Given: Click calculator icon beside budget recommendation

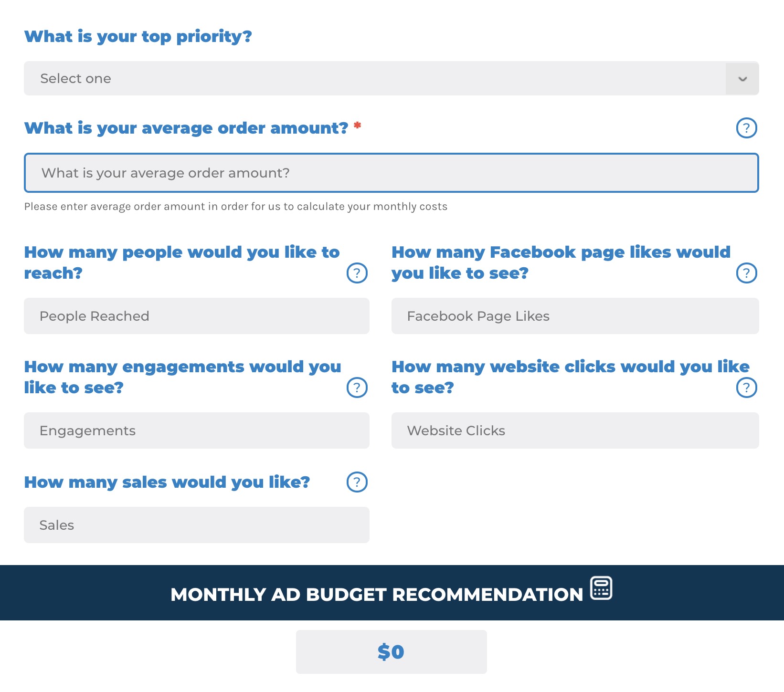Looking at the screenshot, I should click(x=602, y=588).
